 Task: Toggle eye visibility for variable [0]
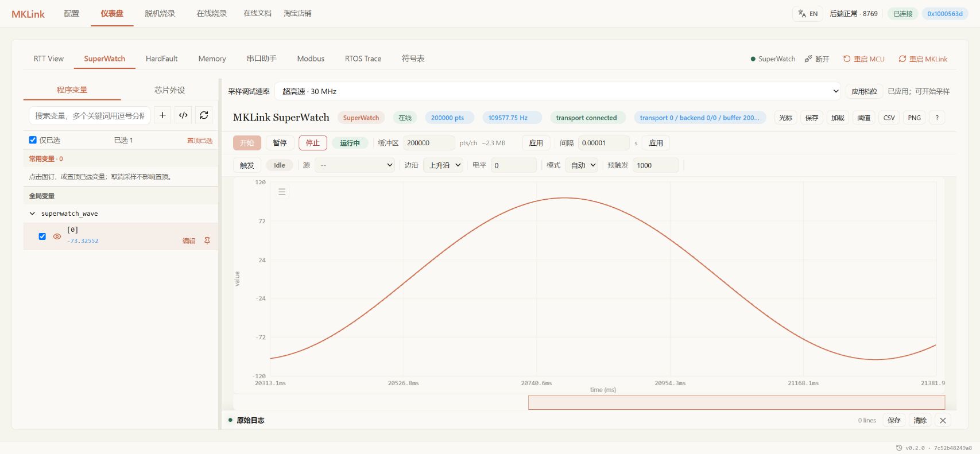pyautogui.click(x=57, y=236)
